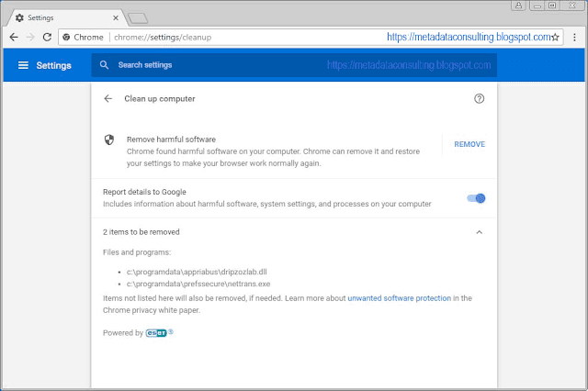
Task: Open a new tab
Action: (x=138, y=17)
